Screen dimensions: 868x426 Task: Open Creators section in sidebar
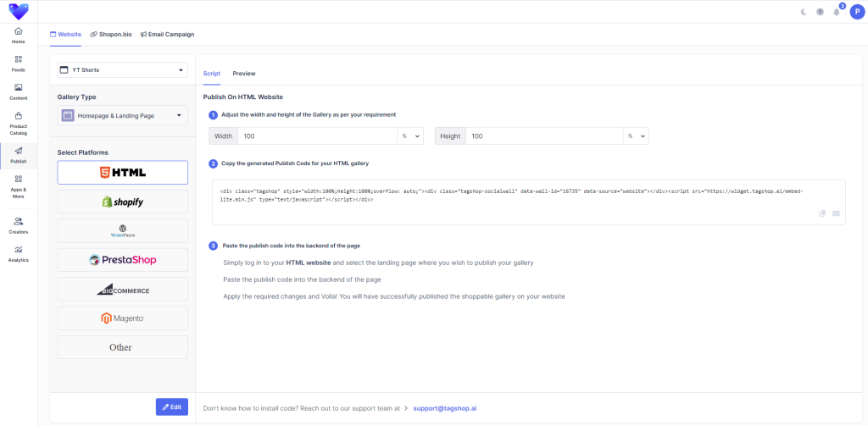pyautogui.click(x=19, y=226)
